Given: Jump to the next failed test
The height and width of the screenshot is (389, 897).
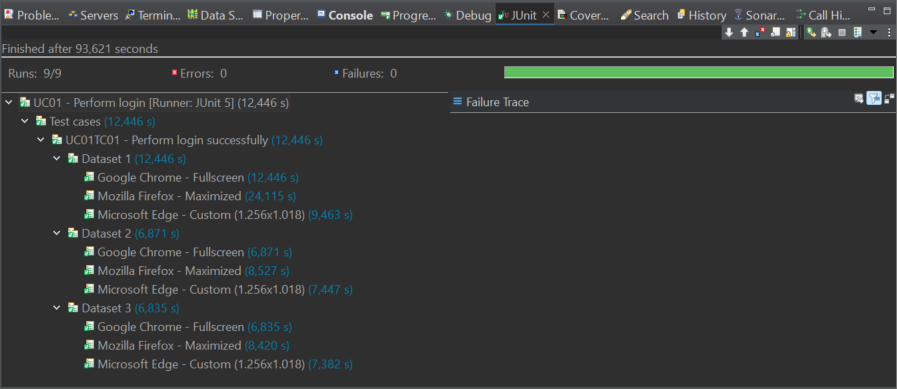Looking at the screenshot, I should [729, 33].
